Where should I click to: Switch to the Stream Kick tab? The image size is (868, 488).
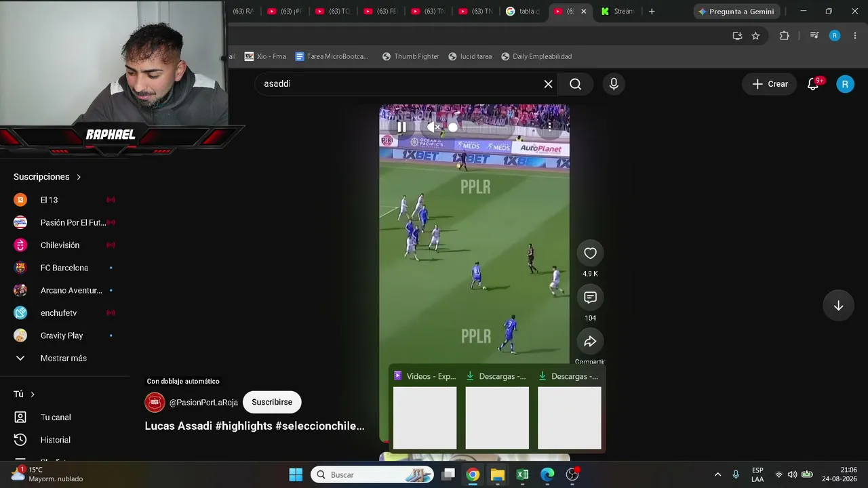pos(617,12)
